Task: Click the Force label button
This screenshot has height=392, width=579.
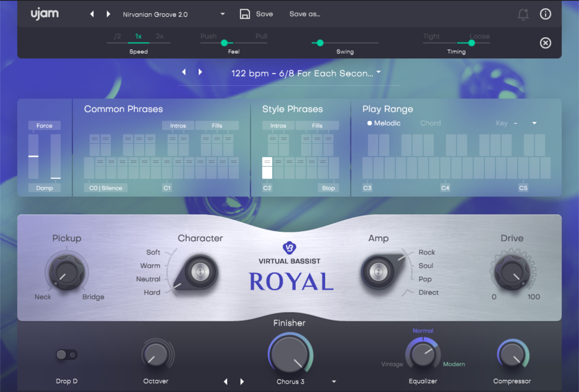Action: [45, 126]
